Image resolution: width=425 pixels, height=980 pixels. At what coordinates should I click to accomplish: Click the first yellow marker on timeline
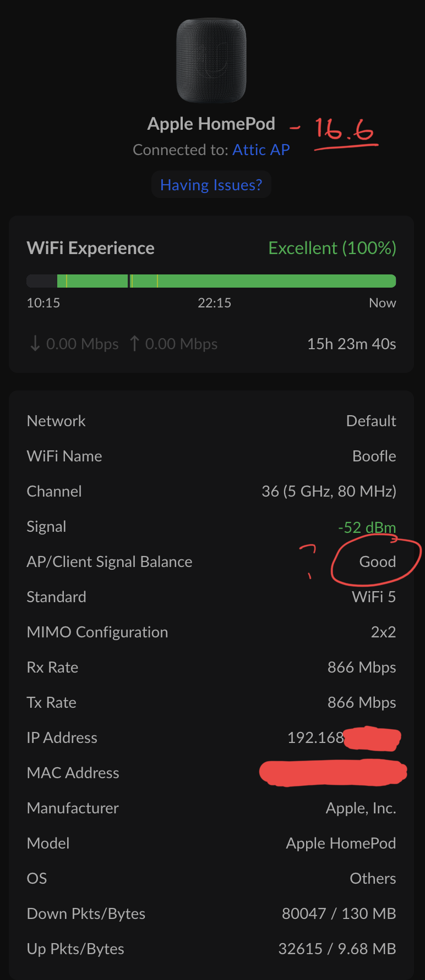[67, 281]
